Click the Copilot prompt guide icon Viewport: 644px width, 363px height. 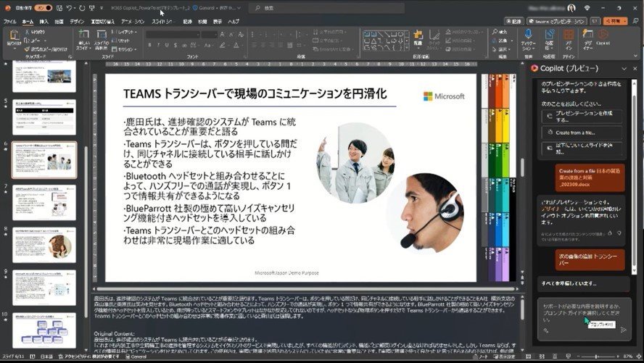(x=546, y=330)
